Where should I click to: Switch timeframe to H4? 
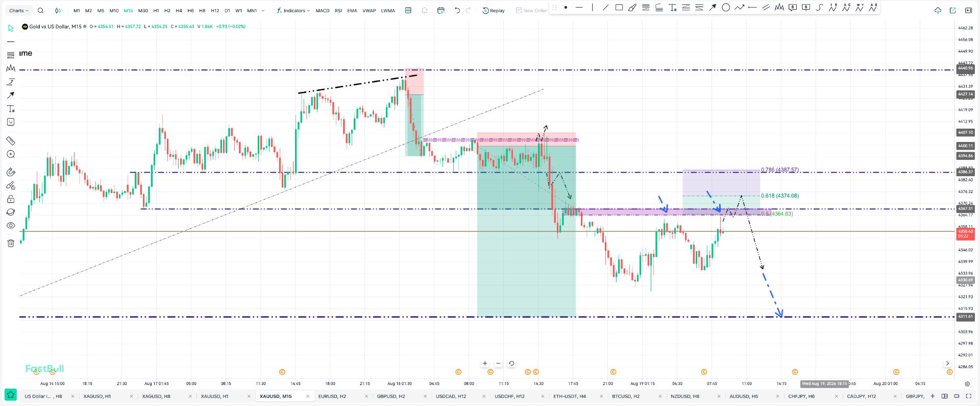(x=179, y=10)
